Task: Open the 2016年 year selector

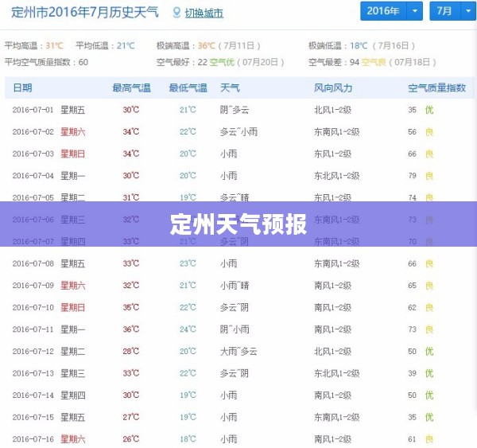Action: 383,11
